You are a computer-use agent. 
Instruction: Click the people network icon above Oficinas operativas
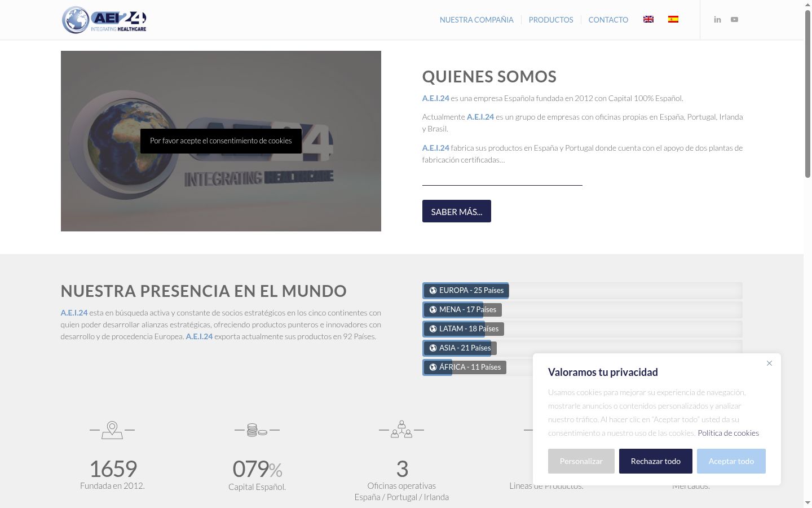pyautogui.click(x=401, y=430)
